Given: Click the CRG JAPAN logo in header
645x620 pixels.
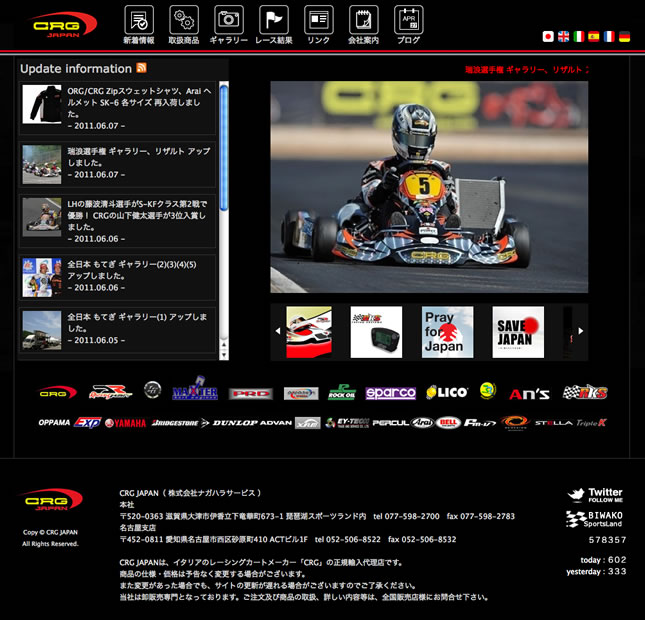Looking at the screenshot, I should [x=63, y=26].
